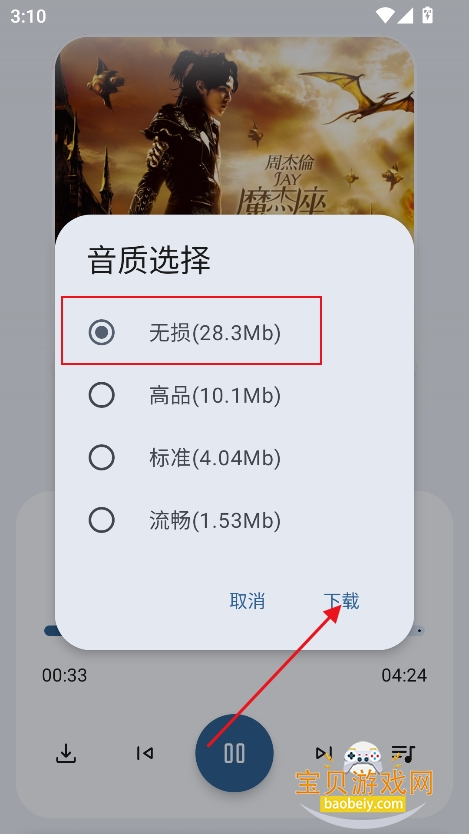This screenshot has height=834, width=469.
Task: Tap the album cover artwork
Action: pos(234,128)
